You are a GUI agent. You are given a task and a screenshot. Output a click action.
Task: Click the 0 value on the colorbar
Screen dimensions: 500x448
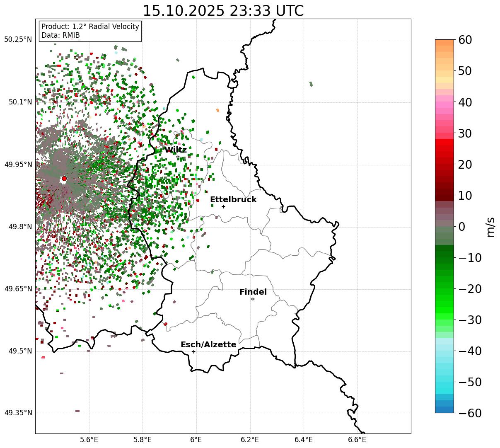click(x=461, y=227)
